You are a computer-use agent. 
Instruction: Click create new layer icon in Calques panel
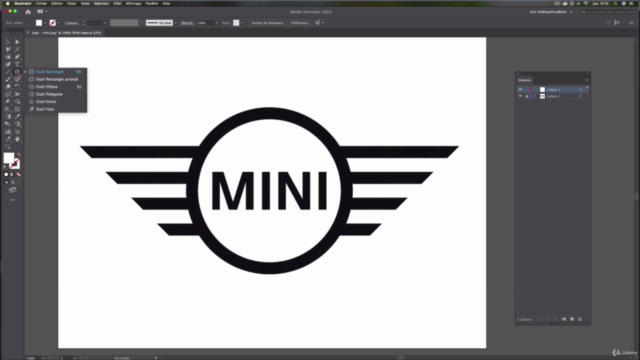572,319
